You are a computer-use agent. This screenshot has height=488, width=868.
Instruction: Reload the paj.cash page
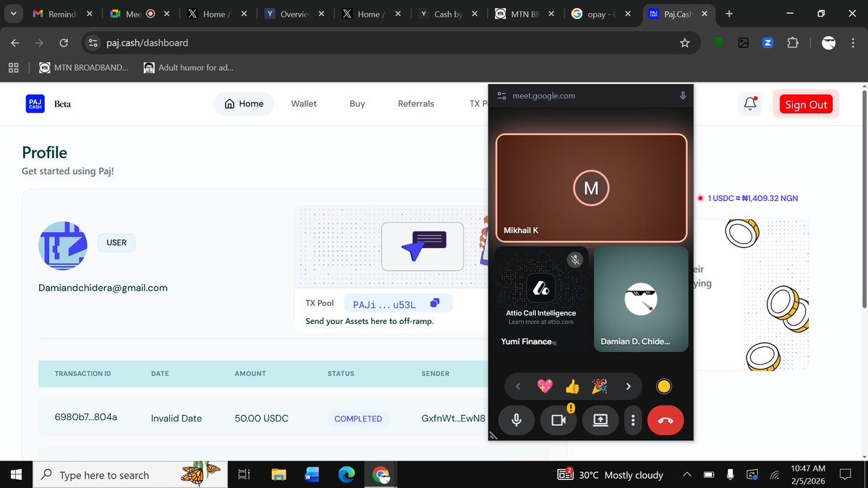coord(64,43)
